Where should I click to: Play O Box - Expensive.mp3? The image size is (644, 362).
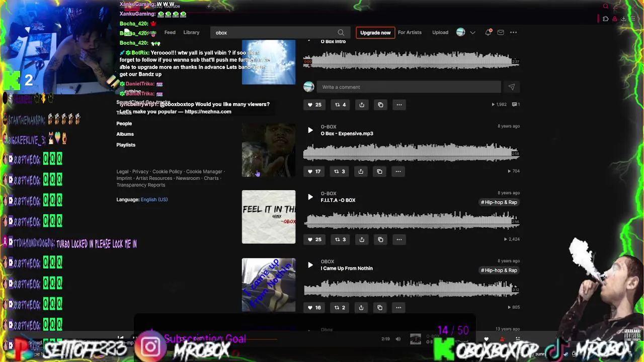pos(310,130)
